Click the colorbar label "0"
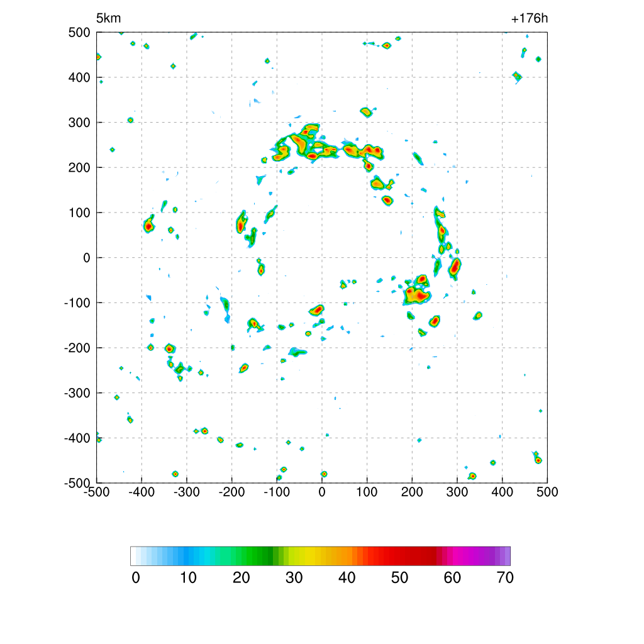Viewport: 644px width, 644px height. click(136, 578)
